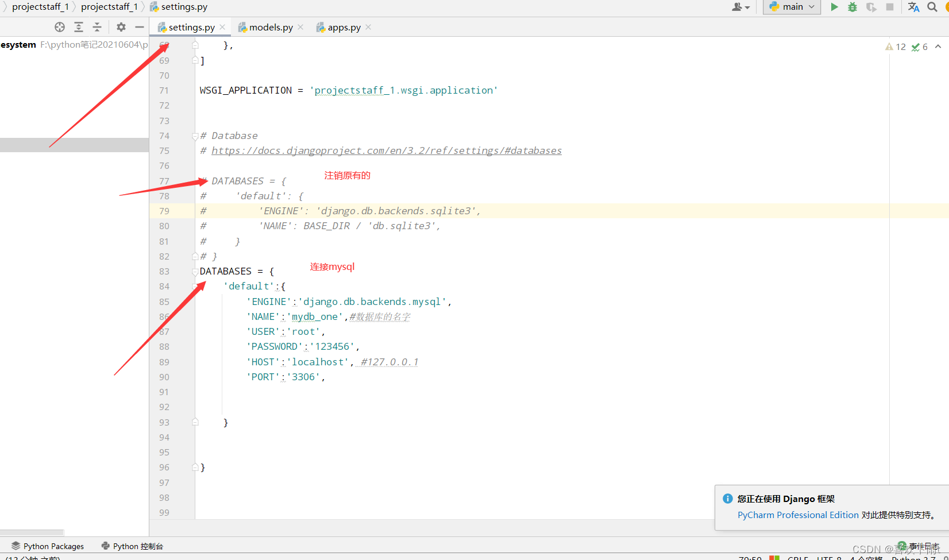Open the user account dropdown
Screen dimensions: 949x560
point(741,7)
